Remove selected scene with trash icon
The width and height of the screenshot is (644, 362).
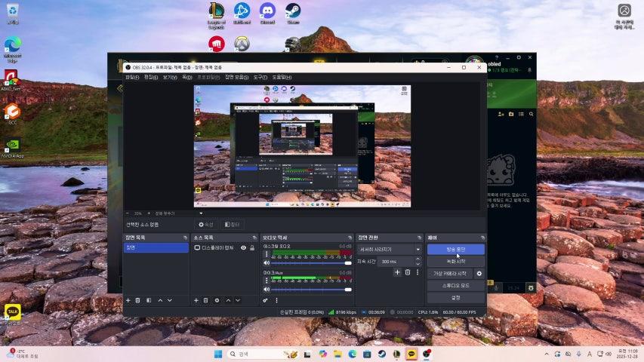[x=138, y=300]
